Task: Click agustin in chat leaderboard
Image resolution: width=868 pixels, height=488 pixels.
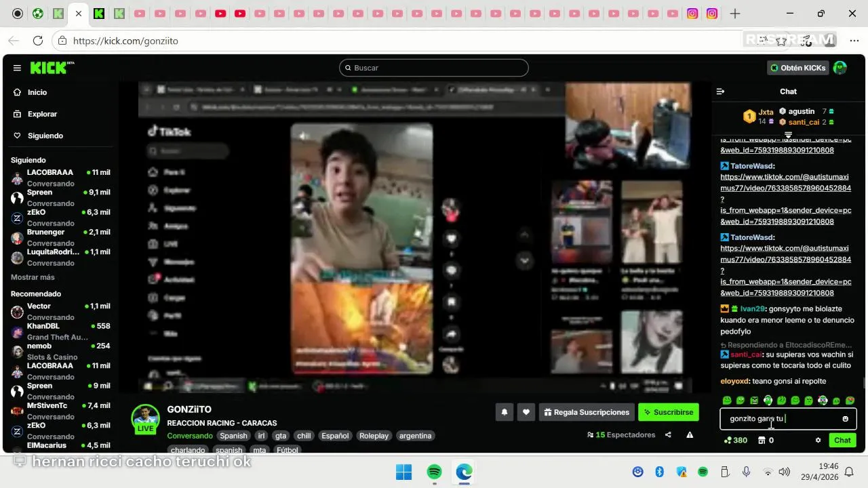Action: [x=802, y=111]
